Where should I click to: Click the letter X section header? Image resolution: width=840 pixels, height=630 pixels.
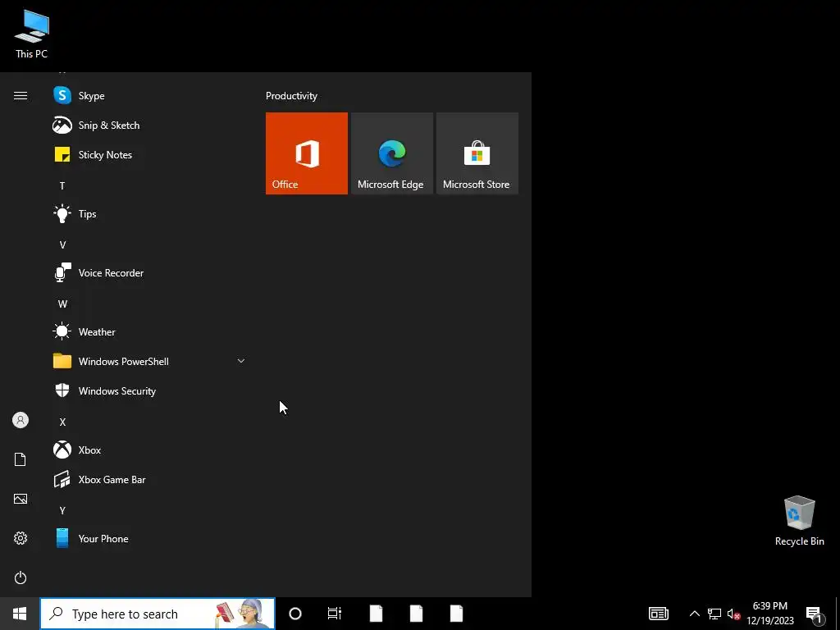(62, 422)
